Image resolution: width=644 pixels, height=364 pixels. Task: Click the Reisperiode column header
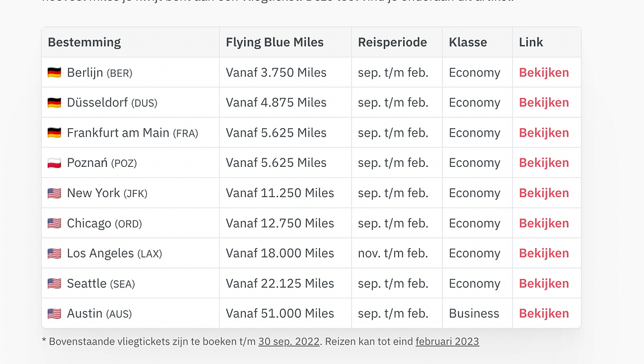(x=392, y=43)
